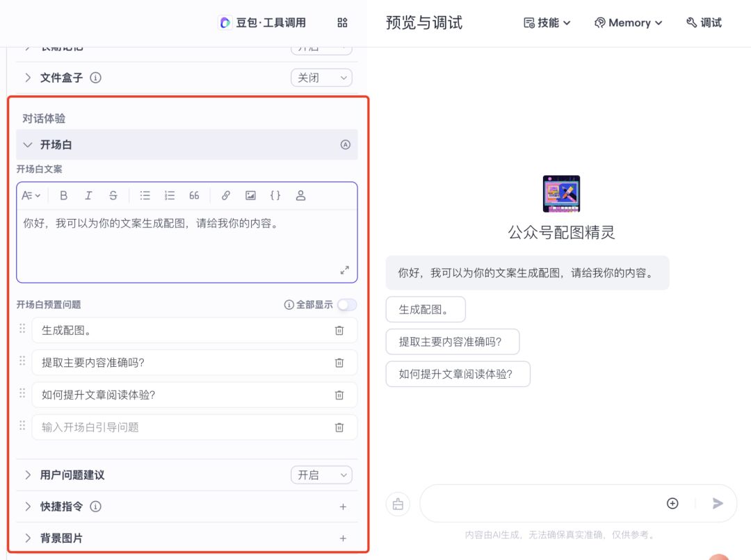Insert a link in opening text
The height and width of the screenshot is (560, 751).
click(226, 196)
